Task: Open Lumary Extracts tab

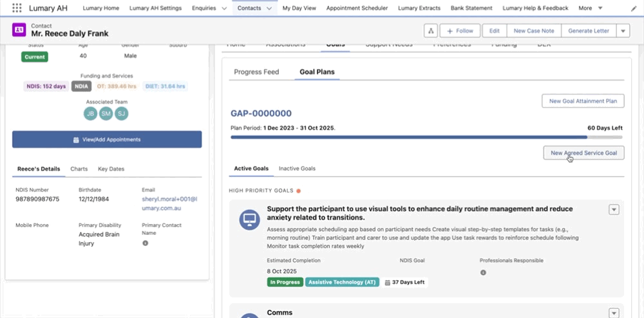Action: [x=419, y=8]
